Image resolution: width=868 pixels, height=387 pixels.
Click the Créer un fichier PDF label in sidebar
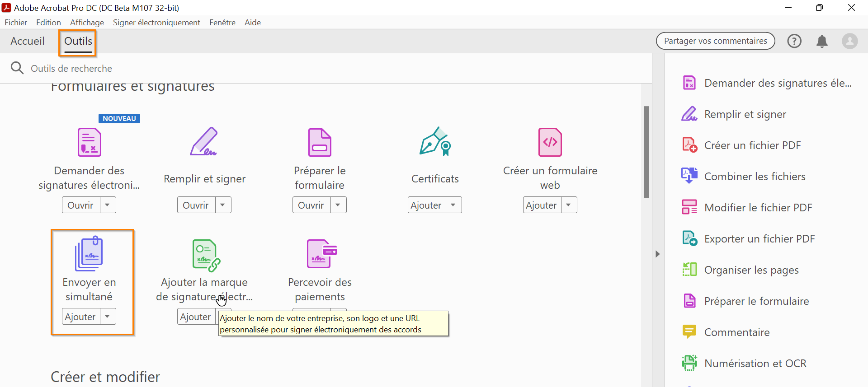tap(753, 145)
